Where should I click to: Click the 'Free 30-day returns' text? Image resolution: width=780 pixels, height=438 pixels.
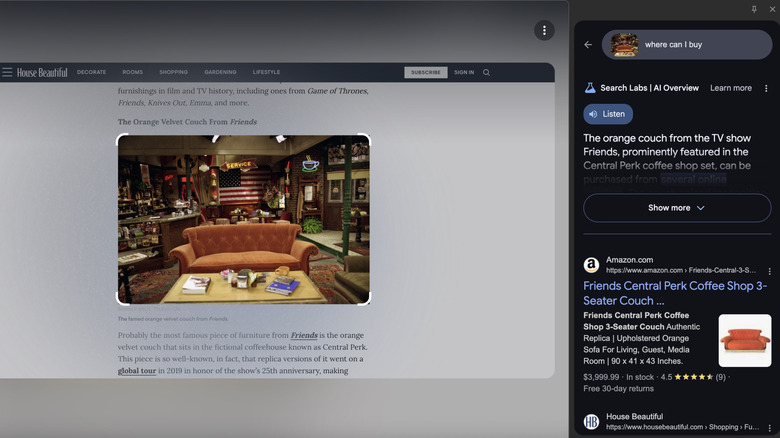[618, 389]
